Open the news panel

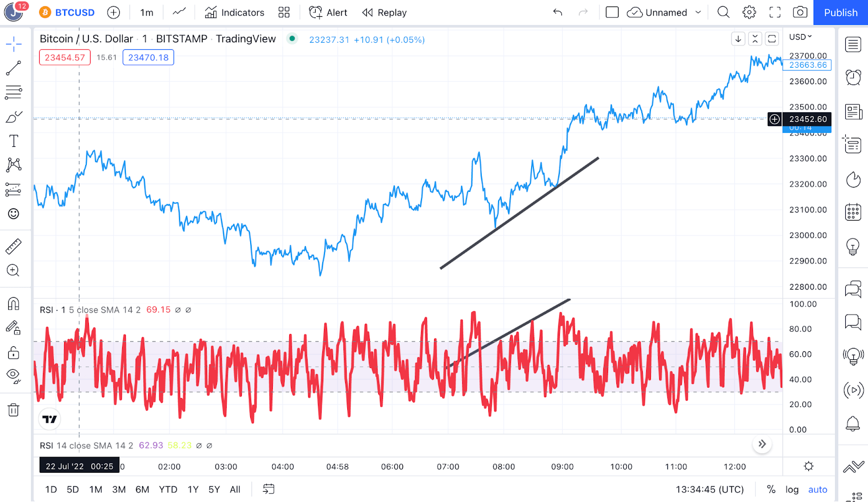pyautogui.click(x=853, y=112)
